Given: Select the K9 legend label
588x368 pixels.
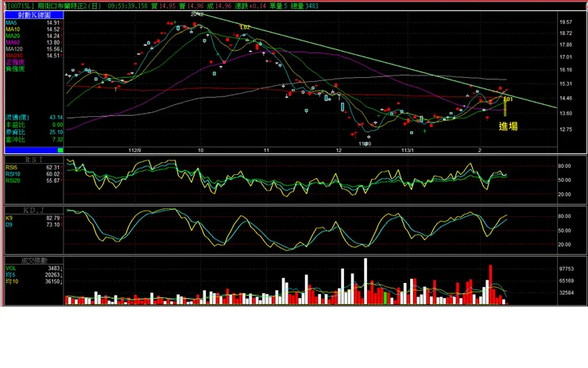Looking at the screenshot, I should pos(9,218).
